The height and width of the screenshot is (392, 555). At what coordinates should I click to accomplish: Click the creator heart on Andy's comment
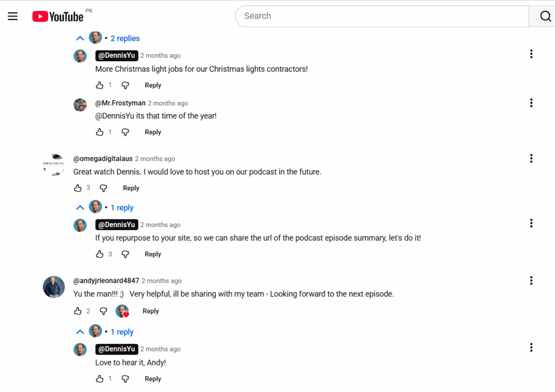[x=122, y=311]
